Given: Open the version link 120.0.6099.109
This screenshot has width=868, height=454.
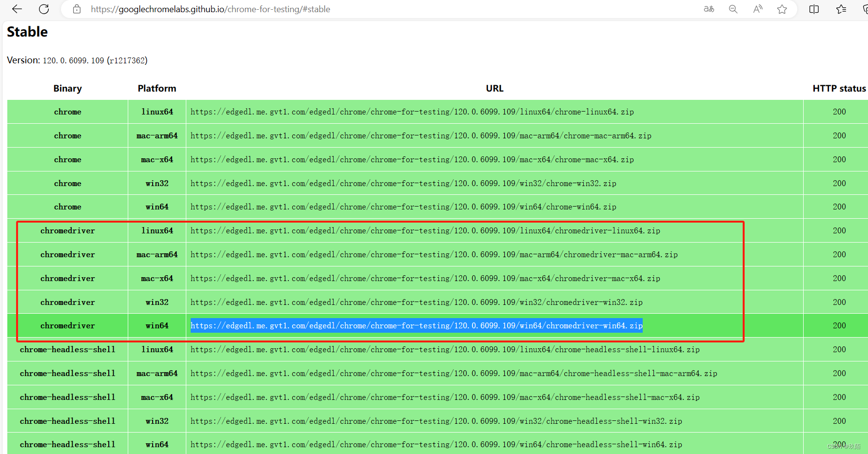Looking at the screenshot, I should pos(73,60).
